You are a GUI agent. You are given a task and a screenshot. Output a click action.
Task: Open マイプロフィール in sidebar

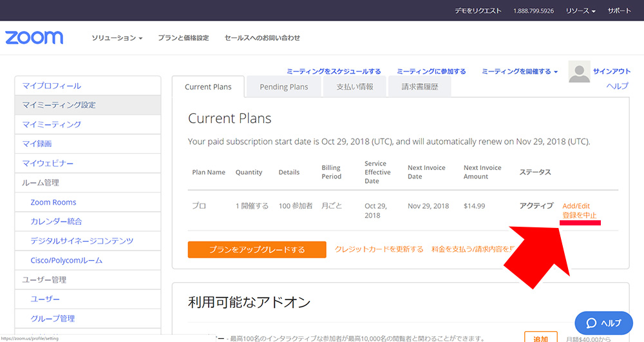pyautogui.click(x=52, y=86)
